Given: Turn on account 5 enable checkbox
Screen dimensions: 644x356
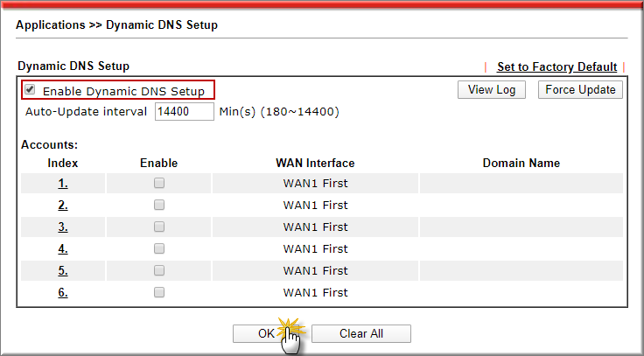Looking at the screenshot, I should point(159,270).
